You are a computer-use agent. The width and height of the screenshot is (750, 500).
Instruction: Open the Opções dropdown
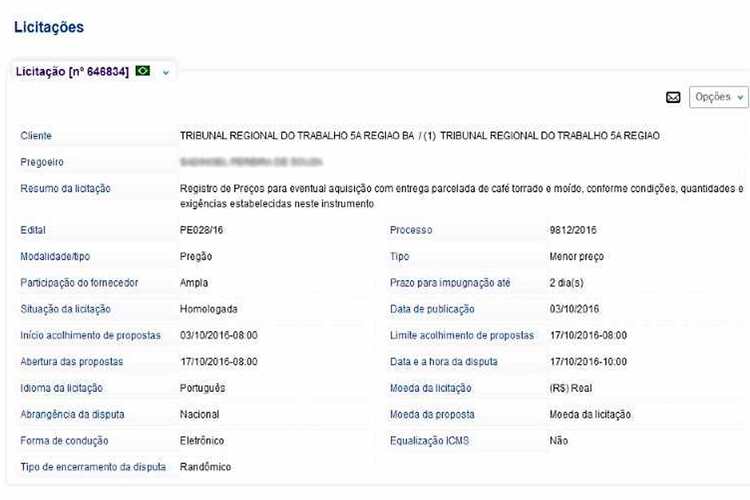click(x=718, y=97)
